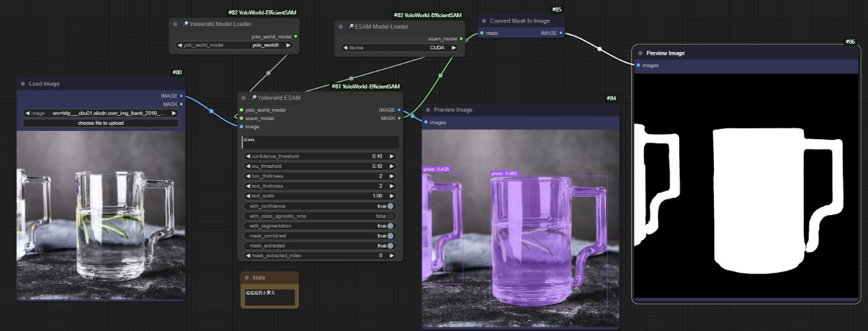Click the Convert Mask to Image node collapse dot
The width and height of the screenshot is (868, 331).
[x=483, y=21]
